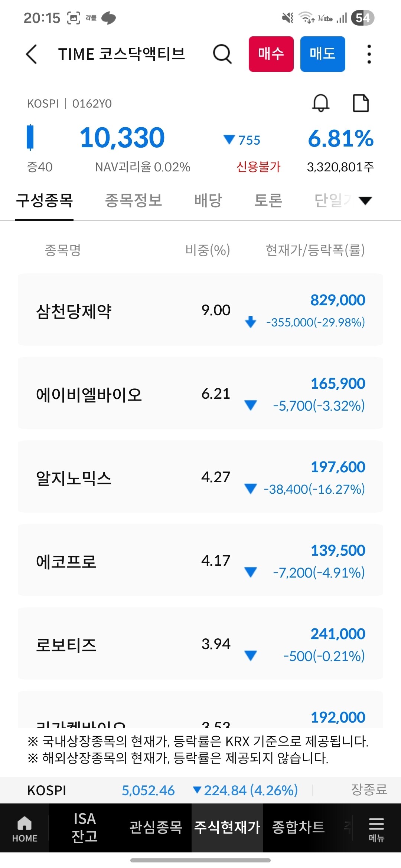Viewport: 401px width, 868px height.
Task: Tap the back arrow icon
Action: (x=32, y=54)
